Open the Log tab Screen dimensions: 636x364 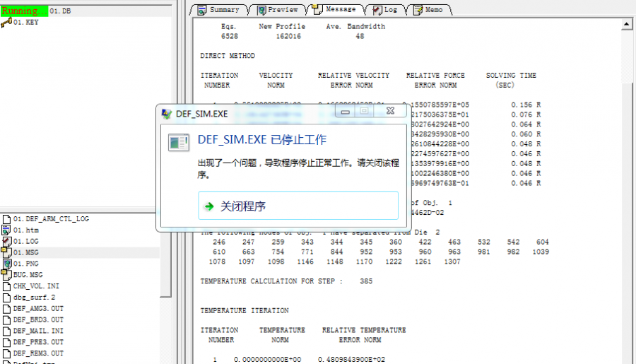(x=385, y=10)
